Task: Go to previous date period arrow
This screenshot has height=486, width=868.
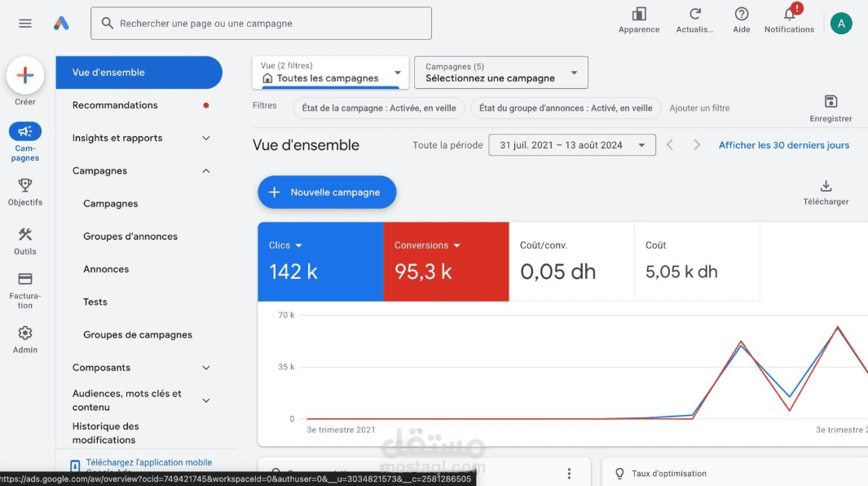Action: pyautogui.click(x=670, y=145)
